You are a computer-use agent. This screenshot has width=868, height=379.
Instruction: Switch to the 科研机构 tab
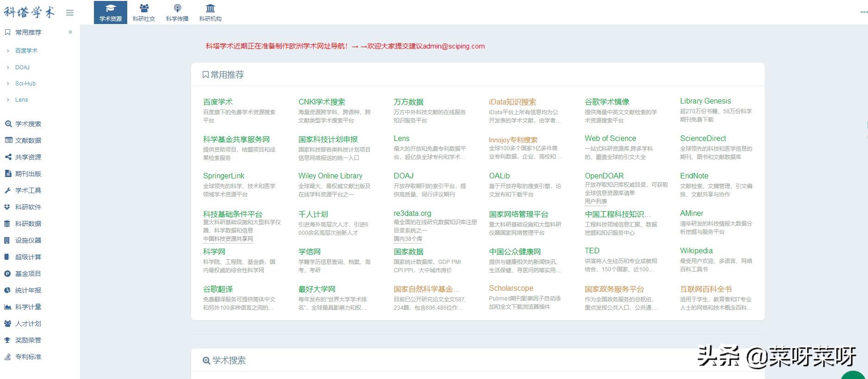click(x=211, y=12)
